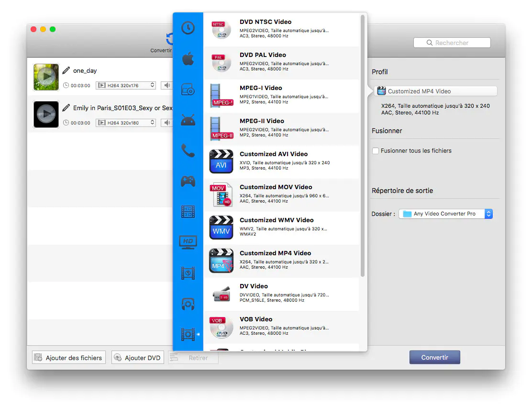
Task: Click the Convertir button
Action: [x=434, y=357]
